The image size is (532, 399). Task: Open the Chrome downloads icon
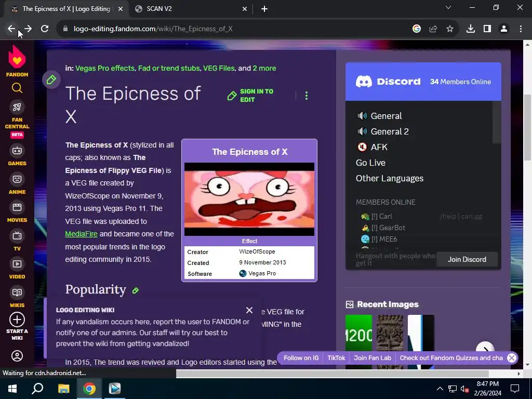pos(471,29)
